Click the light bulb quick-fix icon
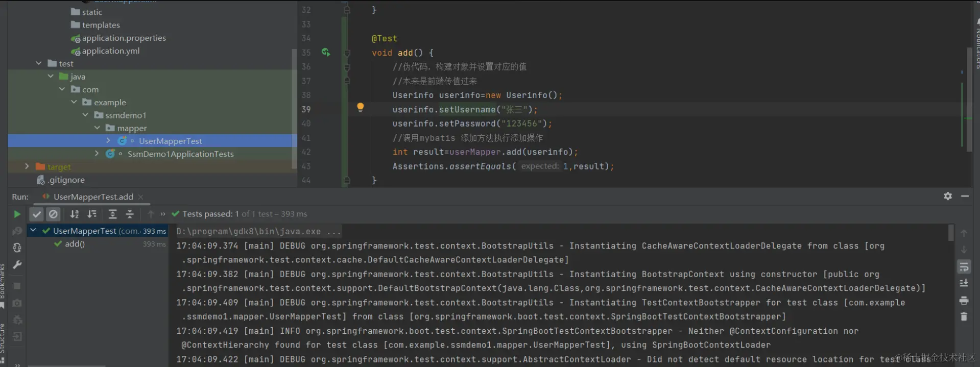 (360, 108)
